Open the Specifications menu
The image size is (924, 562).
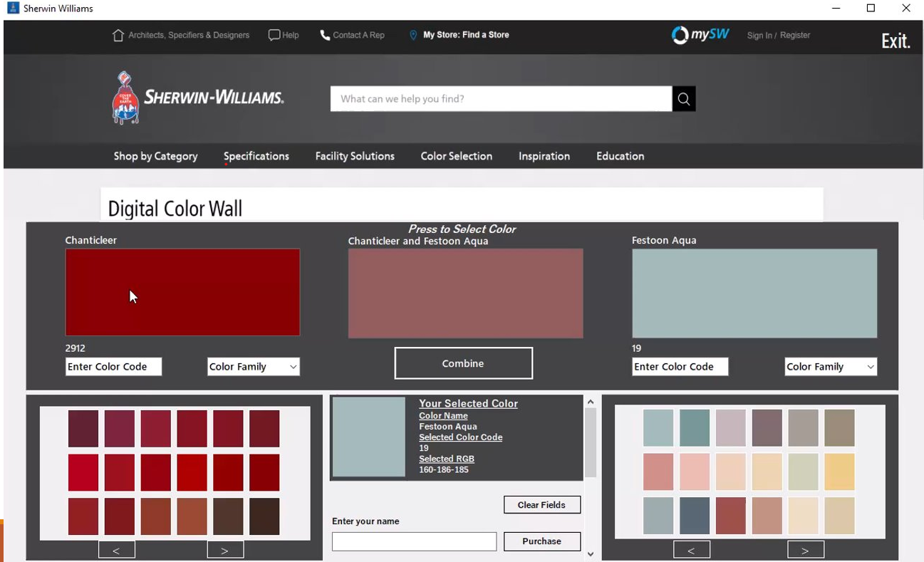pos(256,156)
